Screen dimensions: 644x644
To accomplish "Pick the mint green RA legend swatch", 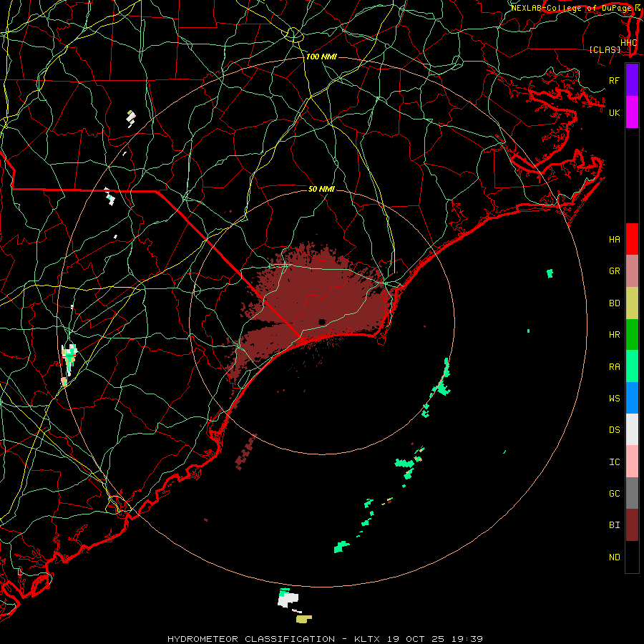I will click(x=632, y=366).
